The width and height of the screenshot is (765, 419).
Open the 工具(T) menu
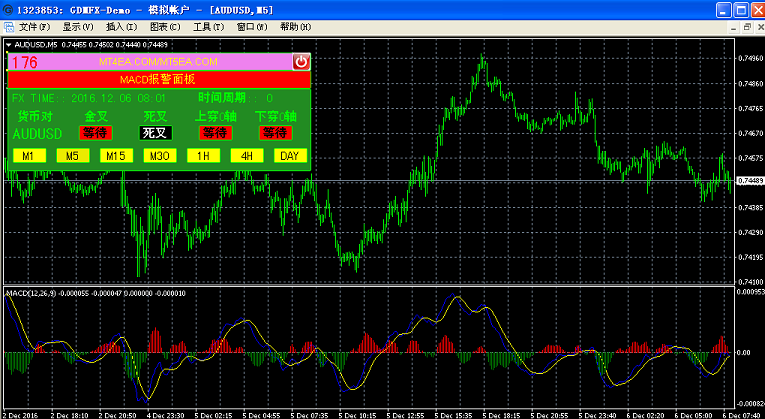(x=209, y=27)
